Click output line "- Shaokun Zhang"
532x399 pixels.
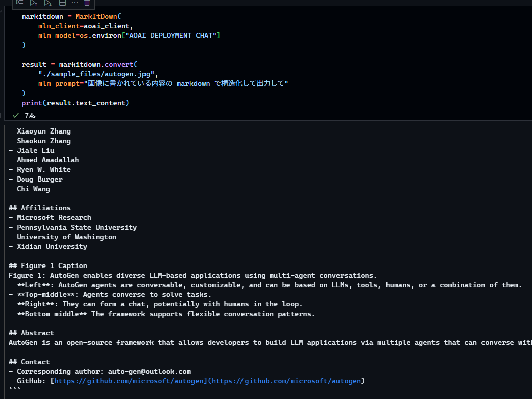[40, 141]
